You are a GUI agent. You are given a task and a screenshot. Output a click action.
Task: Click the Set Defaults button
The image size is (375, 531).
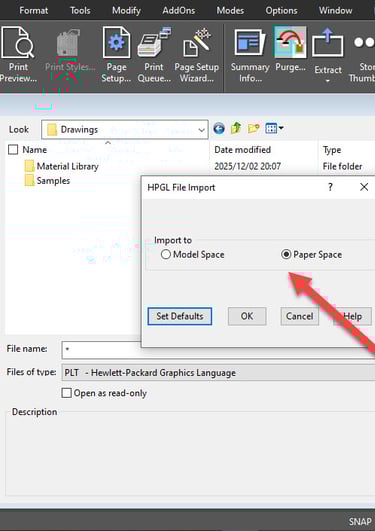180,316
